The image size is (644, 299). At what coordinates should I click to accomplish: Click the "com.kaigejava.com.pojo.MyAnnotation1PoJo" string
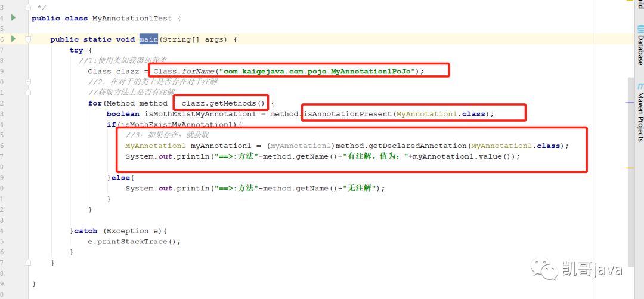point(317,71)
